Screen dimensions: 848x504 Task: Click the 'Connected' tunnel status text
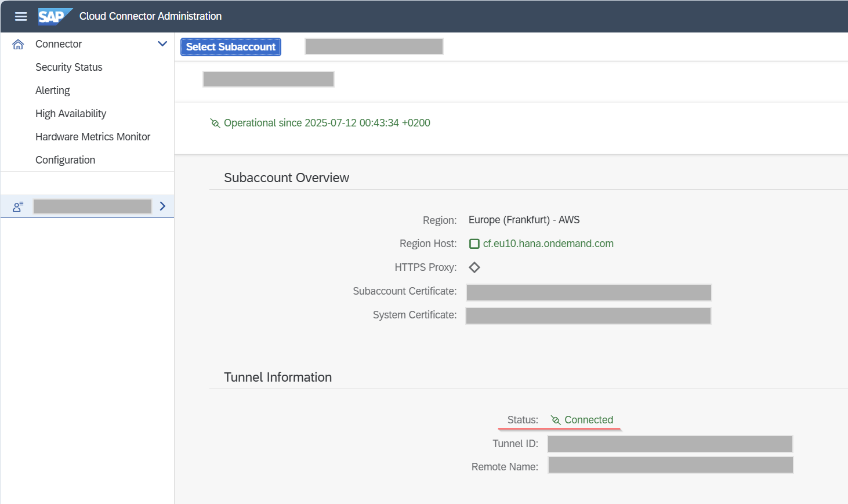589,420
